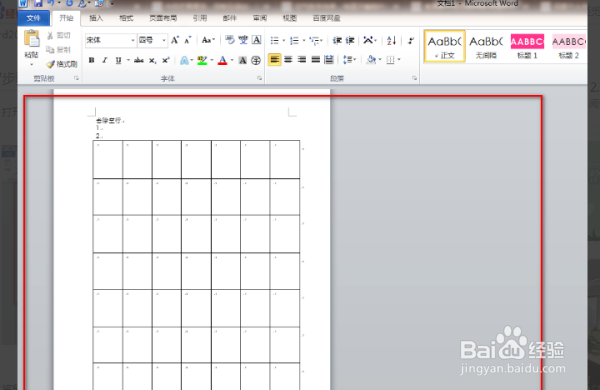Image resolution: width=600 pixels, height=390 pixels.
Task: Apply bulleted list icon
Action: (x=274, y=40)
